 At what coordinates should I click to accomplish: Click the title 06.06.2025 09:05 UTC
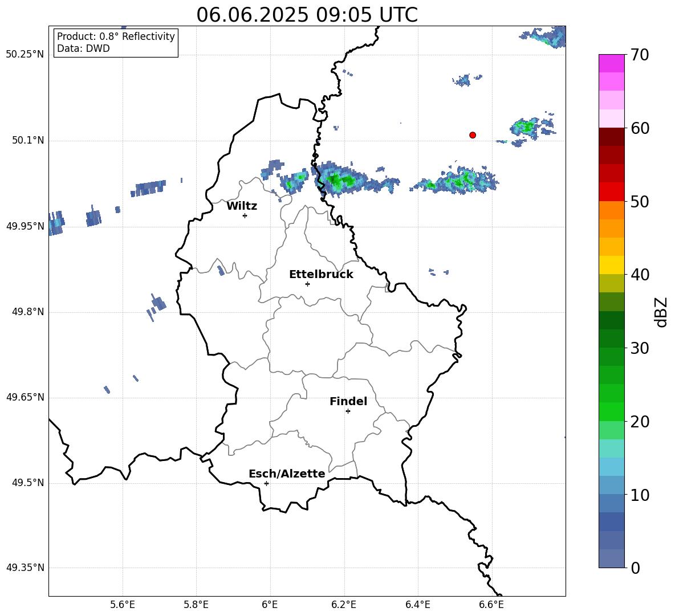click(x=307, y=15)
